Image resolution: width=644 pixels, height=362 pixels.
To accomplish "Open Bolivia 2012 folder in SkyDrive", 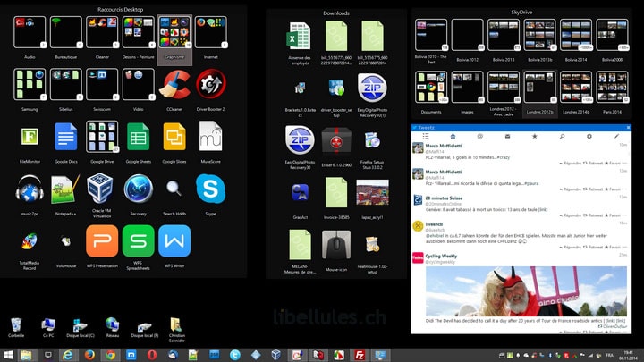I will [x=468, y=35].
